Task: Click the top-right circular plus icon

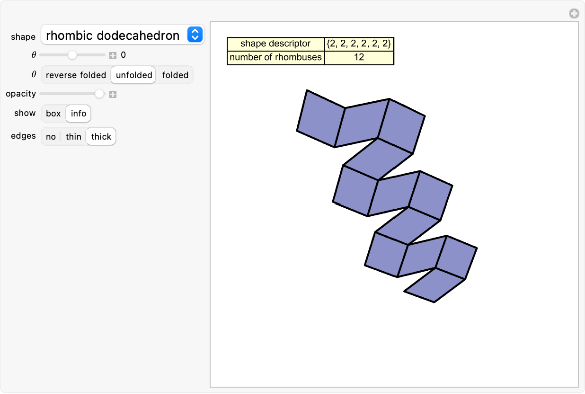Action: click(x=574, y=13)
